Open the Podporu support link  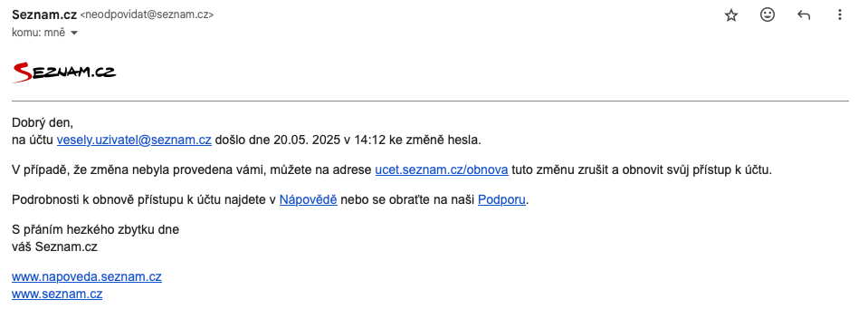click(501, 200)
